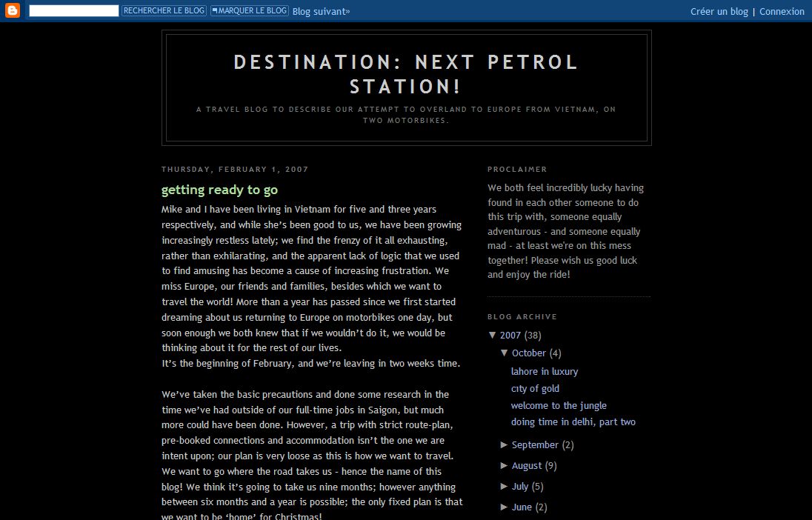Viewport: 812px width, 520px height.
Task: Expand the June archive triangle
Action: coord(505,507)
